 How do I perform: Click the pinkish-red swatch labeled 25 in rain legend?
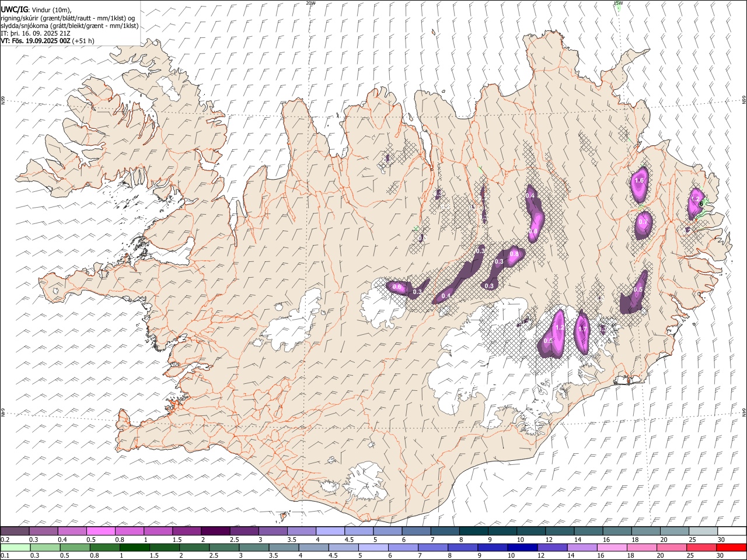pos(701,547)
